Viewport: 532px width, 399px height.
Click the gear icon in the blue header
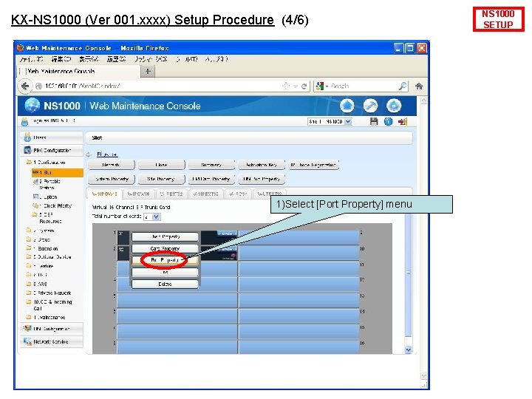394,106
